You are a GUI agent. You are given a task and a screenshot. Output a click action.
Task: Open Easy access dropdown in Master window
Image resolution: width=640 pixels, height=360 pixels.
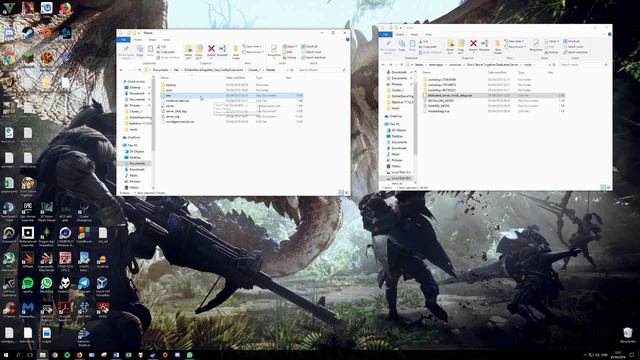(253, 52)
